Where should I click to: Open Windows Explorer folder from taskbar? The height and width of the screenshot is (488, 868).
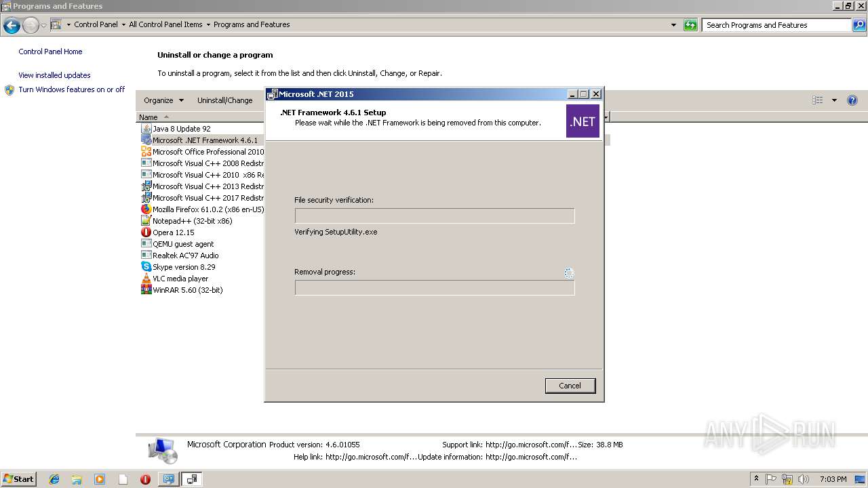(77, 479)
